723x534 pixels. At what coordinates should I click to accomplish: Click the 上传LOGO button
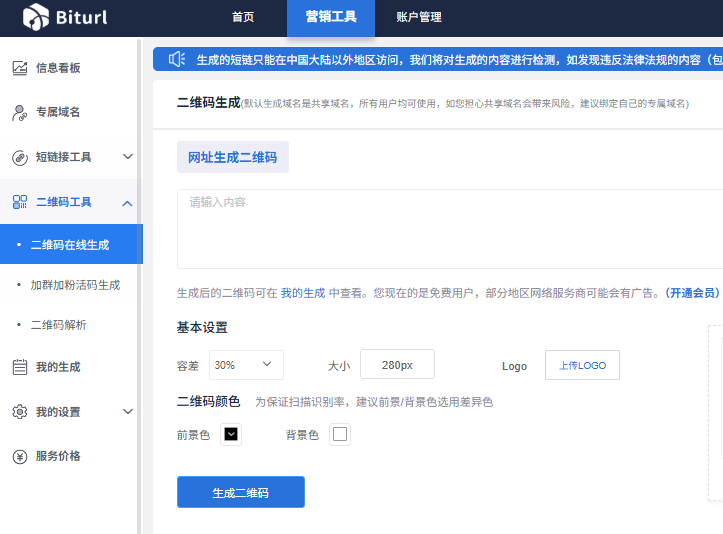(582, 365)
